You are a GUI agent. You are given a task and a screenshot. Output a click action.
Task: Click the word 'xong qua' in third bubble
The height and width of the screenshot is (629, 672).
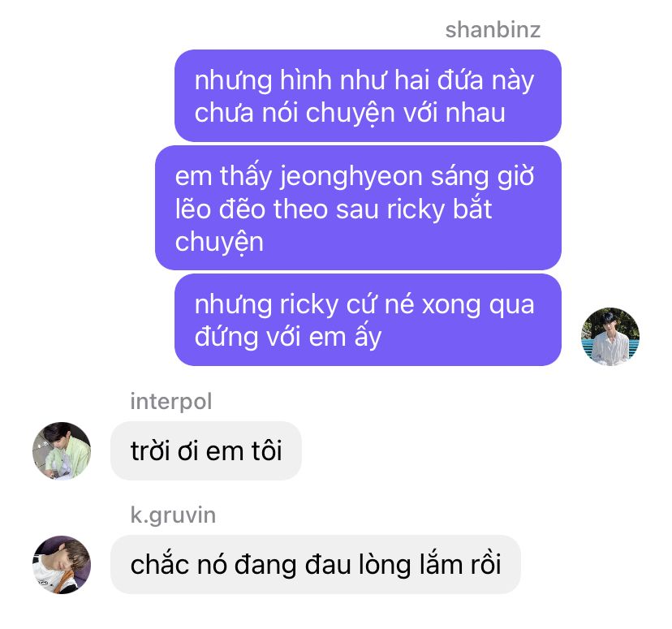pyautogui.click(x=478, y=304)
